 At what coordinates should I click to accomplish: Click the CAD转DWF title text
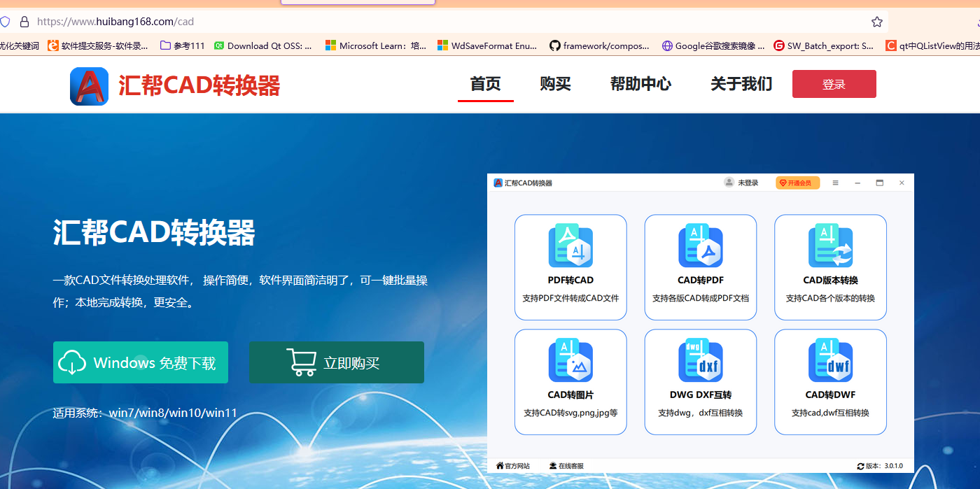pyautogui.click(x=830, y=395)
